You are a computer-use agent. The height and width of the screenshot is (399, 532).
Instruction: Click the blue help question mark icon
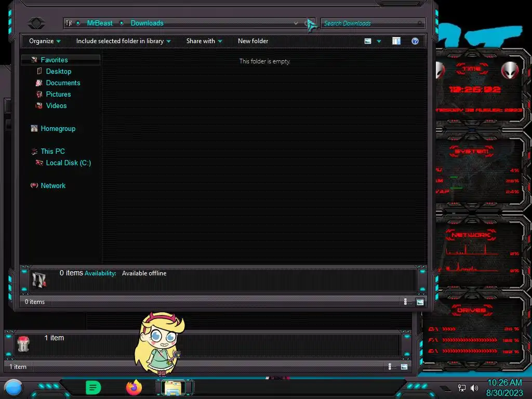(x=415, y=41)
